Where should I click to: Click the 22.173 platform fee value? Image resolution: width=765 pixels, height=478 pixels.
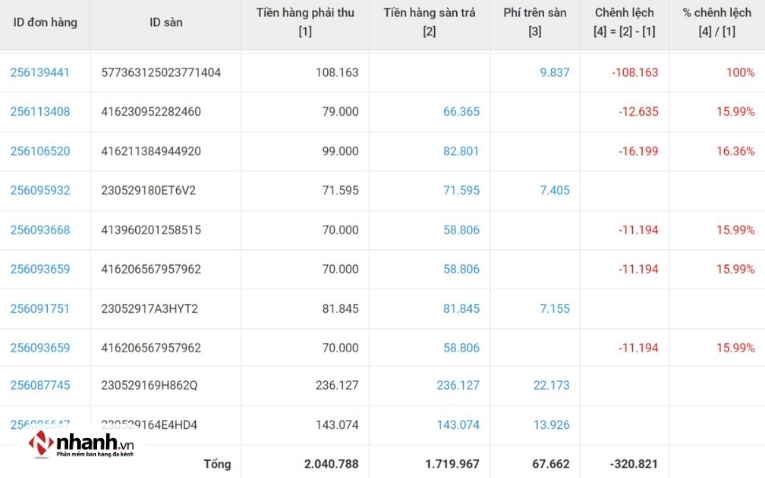tap(551, 386)
